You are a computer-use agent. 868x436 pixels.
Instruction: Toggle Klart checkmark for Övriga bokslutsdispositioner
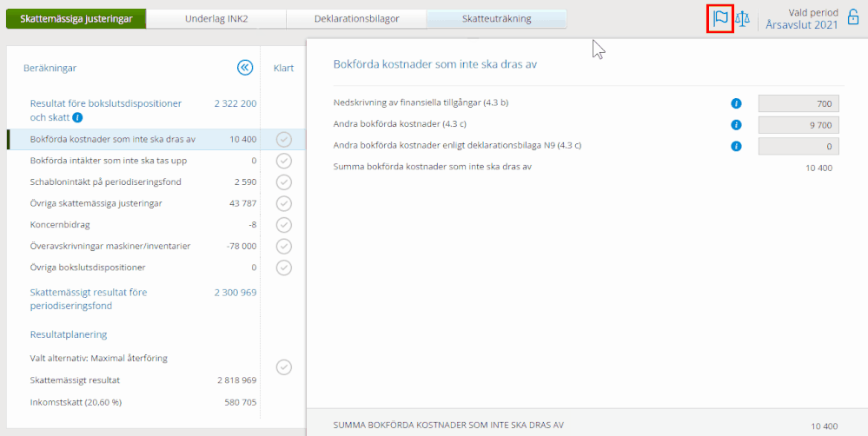pyautogui.click(x=283, y=268)
